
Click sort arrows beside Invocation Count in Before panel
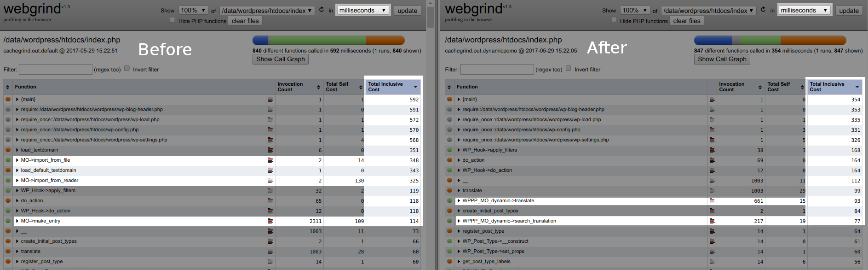pyautogui.click(x=318, y=87)
